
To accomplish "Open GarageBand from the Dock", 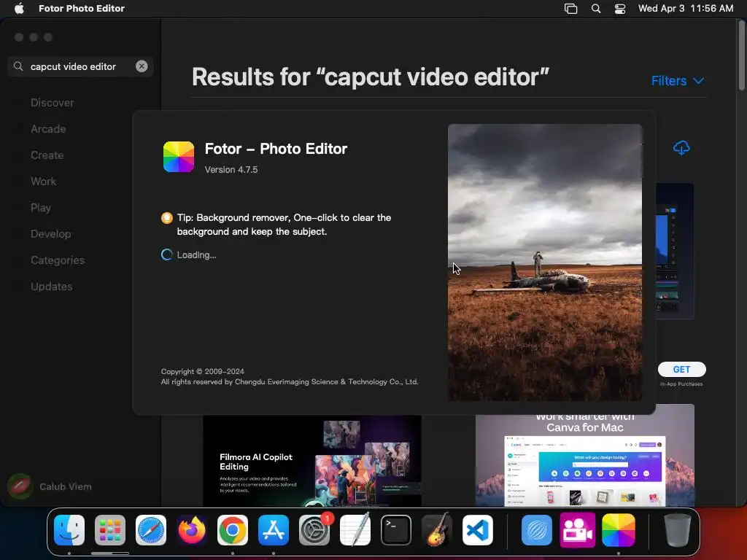I will (x=437, y=529).
